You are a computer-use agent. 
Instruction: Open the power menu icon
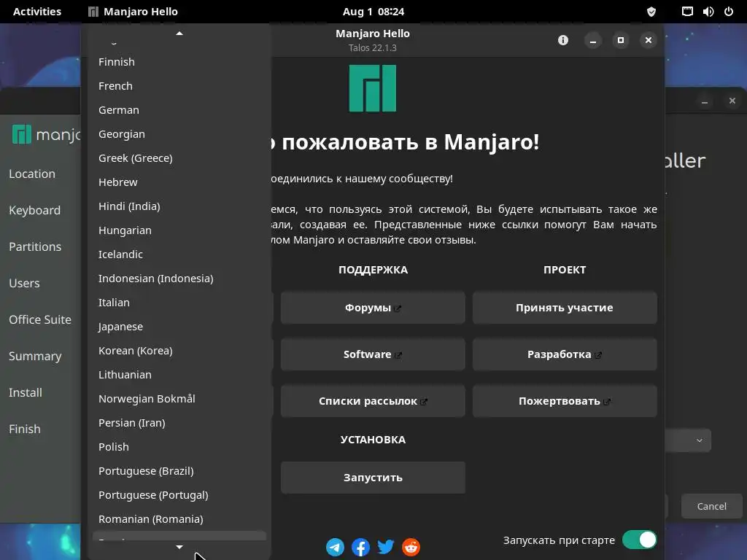coord(729,12)
